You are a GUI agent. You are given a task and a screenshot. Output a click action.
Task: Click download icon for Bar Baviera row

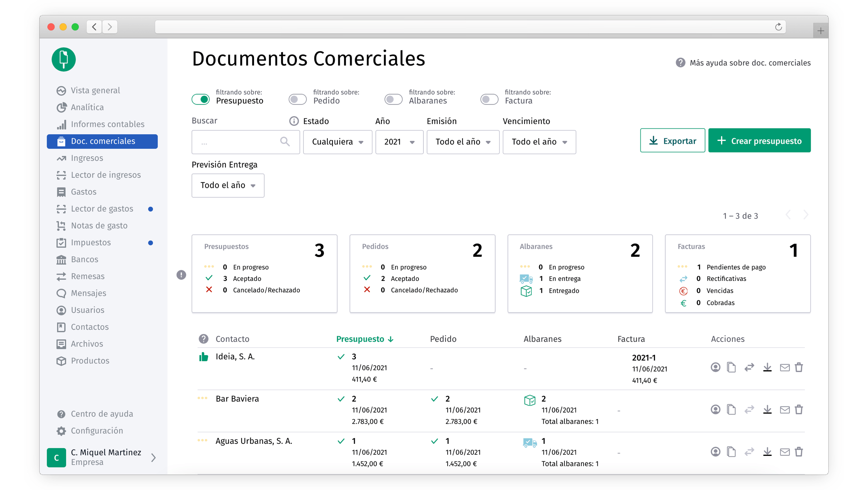pyautogui.click(x=767, y=409)
